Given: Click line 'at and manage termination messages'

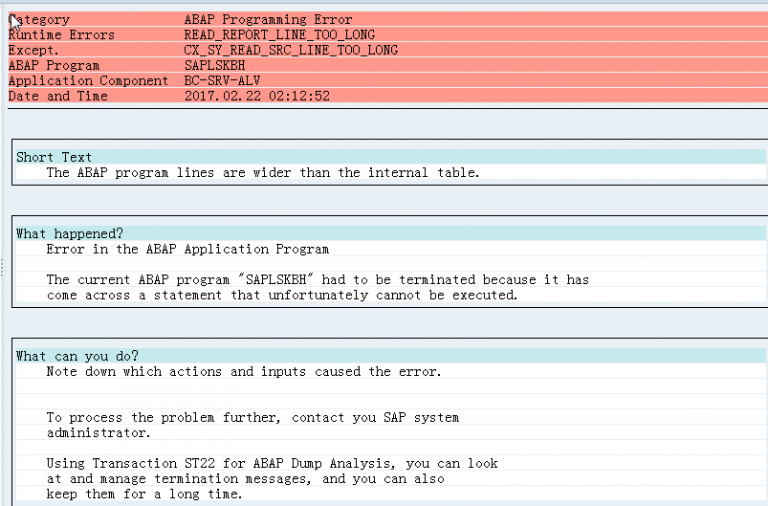Looking at the screenshot, I should point(245,479).
